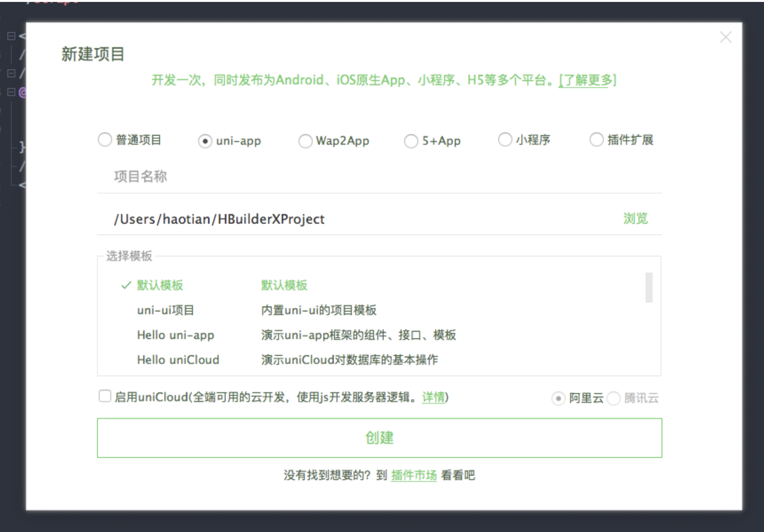Screen dimensions: 764x532
Task: Close the 新建项目 dialog
Action: [725, 37]
